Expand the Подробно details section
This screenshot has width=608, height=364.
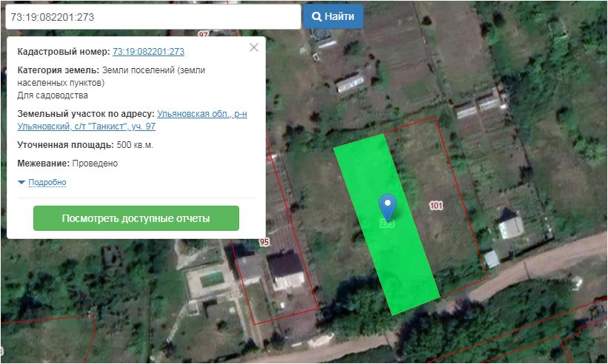[47, 182]
